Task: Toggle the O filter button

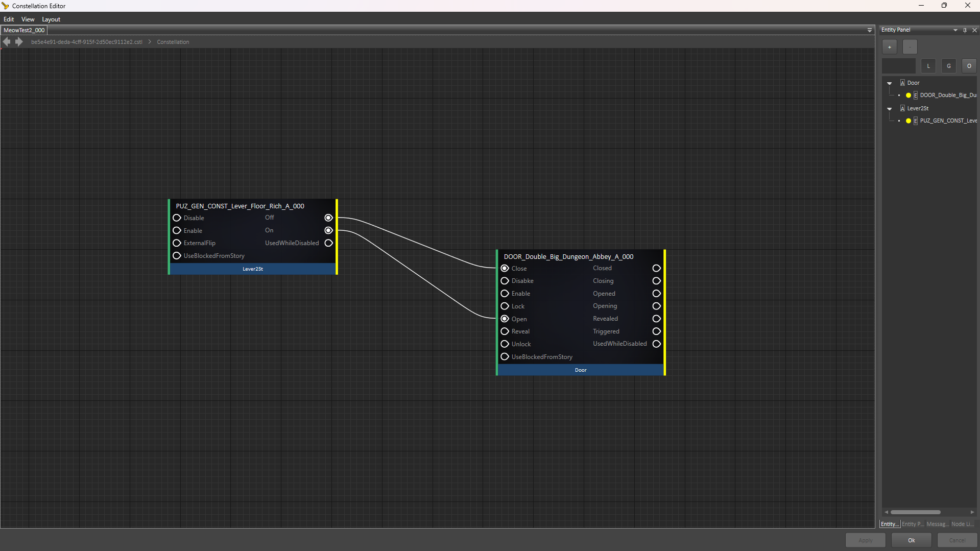Action: tap(969, 66)
